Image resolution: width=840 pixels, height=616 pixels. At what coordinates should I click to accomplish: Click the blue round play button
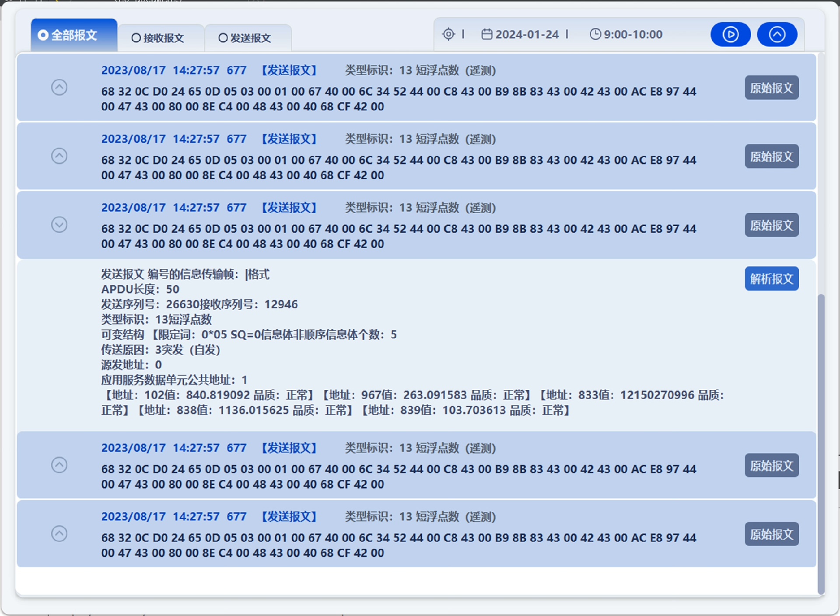(730, 34)
